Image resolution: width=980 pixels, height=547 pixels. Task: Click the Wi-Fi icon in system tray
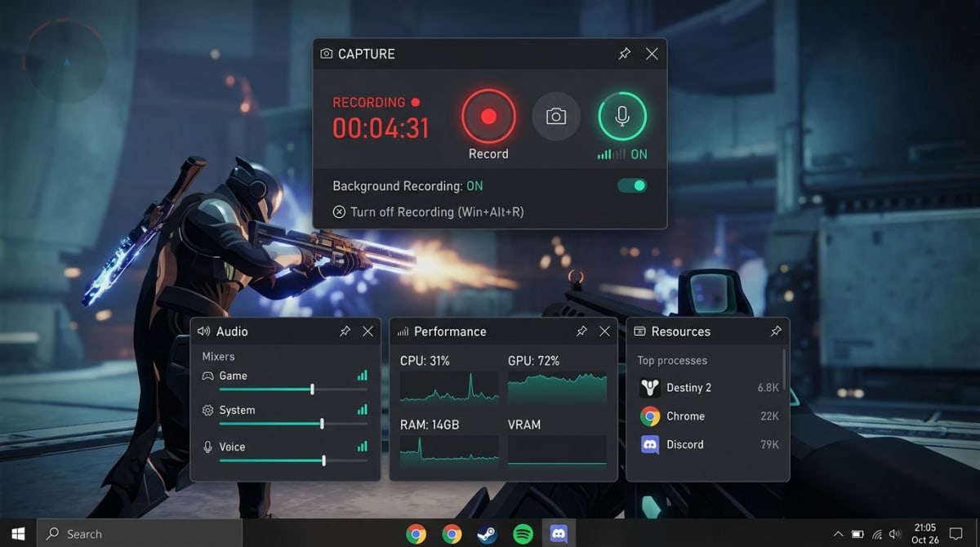877,534
